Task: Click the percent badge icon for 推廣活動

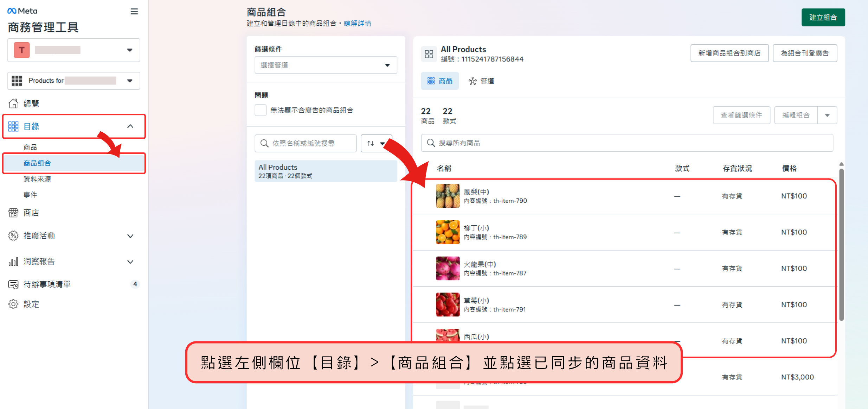Action: coord(13,236)
